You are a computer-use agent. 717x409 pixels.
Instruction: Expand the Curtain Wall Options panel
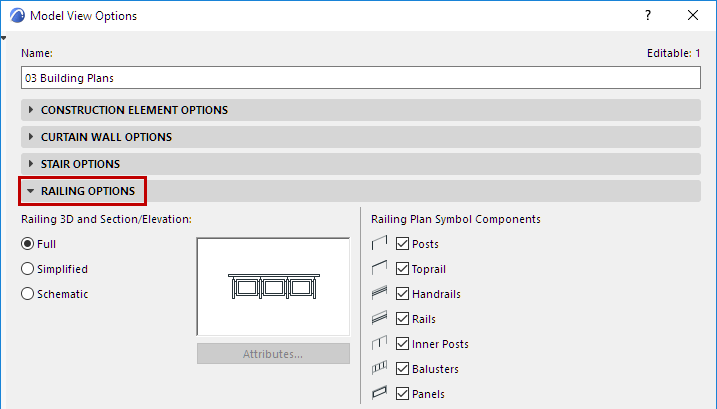click(x=106, y=137)
